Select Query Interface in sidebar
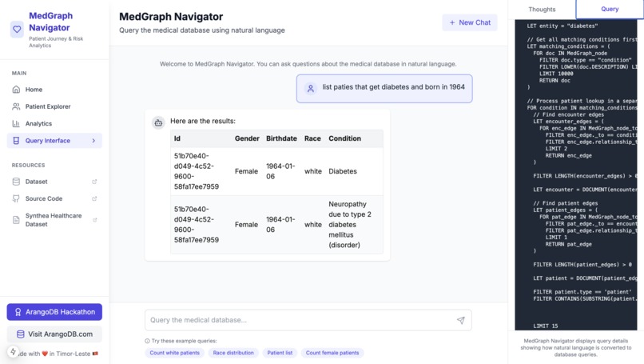This screenshot has width=644, height=364. (54, 141)
